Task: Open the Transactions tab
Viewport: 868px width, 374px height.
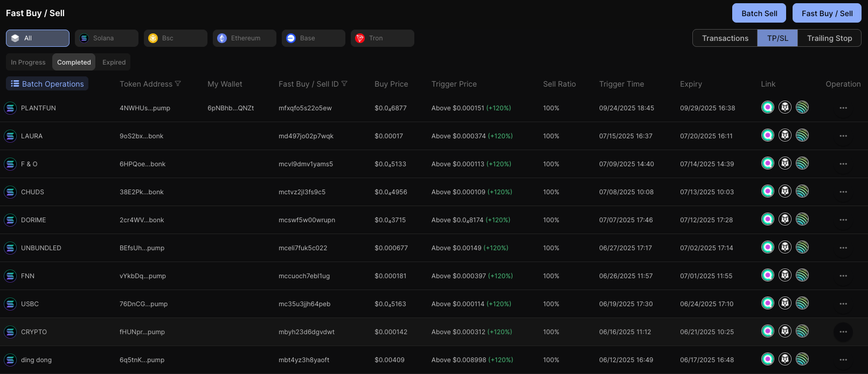Action: point(725,38)
